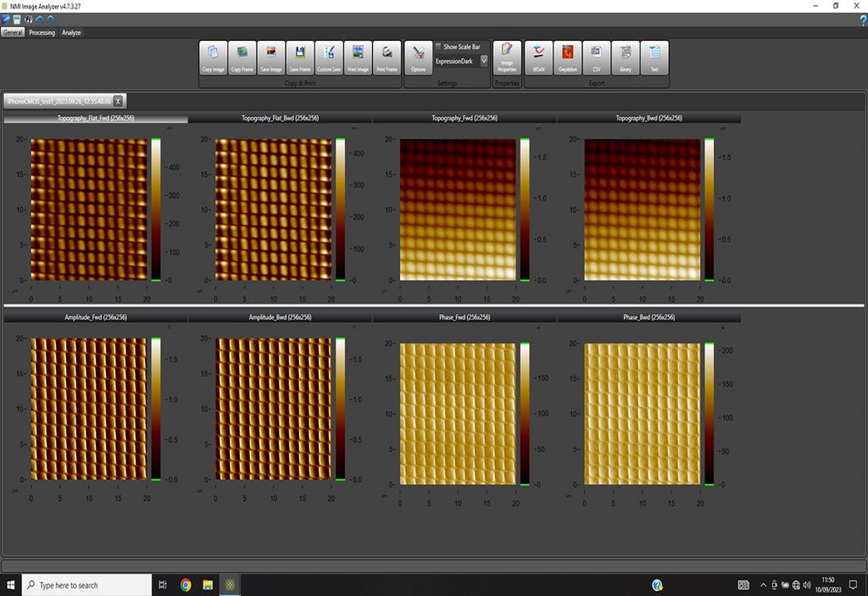Open the Custom Save tool
The width and height of the screenshot is (868, 596).
(329, 58)
